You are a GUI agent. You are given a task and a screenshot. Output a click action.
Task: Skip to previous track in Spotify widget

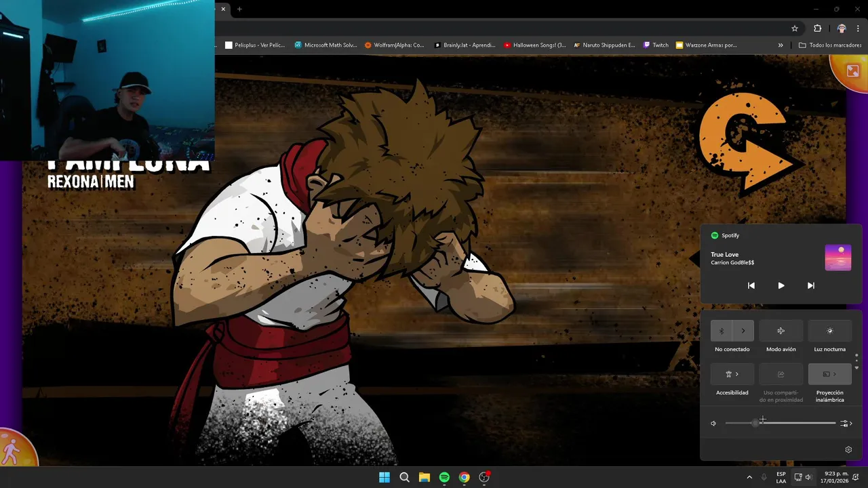pos(751,285)
